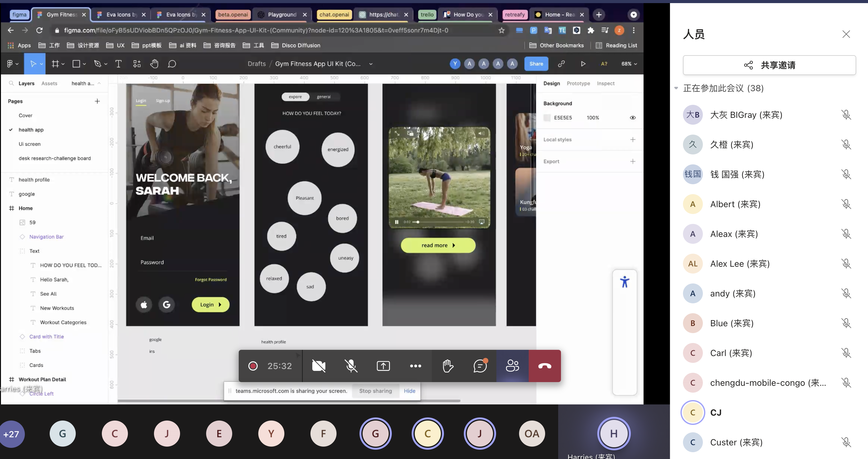The image size is (868, 459).
Task: Add an export setting with the plus
Action: tap(633, 162)
